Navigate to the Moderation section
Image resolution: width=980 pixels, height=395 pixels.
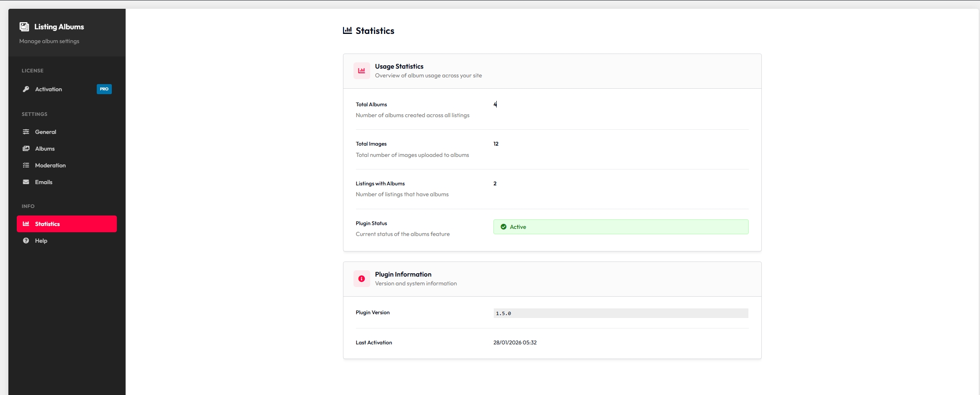(50, 165)
